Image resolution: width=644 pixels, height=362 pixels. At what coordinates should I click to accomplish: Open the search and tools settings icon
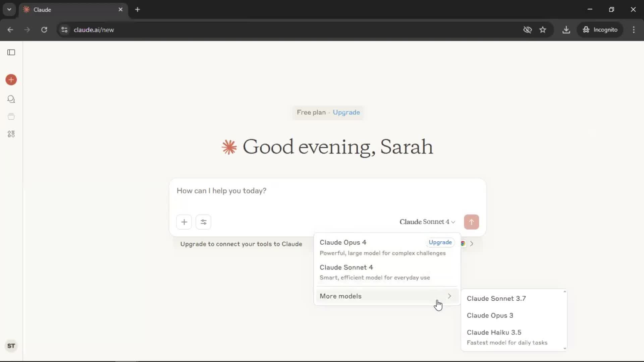click(203, 222)
